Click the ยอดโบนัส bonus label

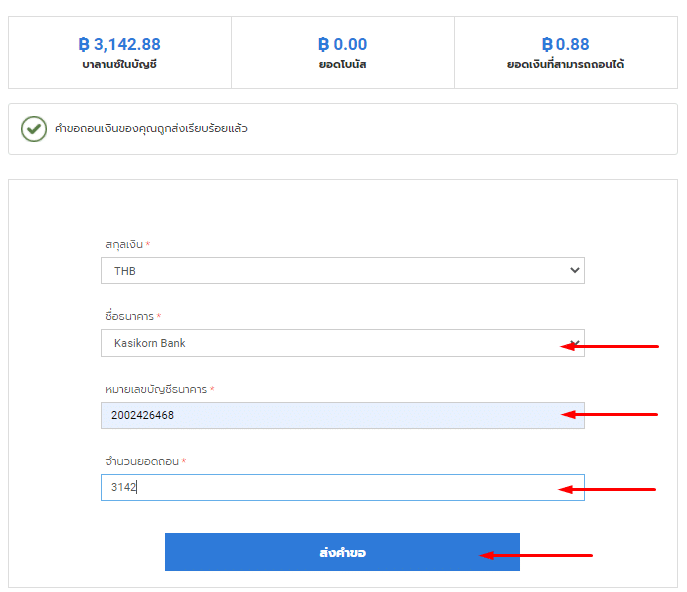click(x=342, y=65)
